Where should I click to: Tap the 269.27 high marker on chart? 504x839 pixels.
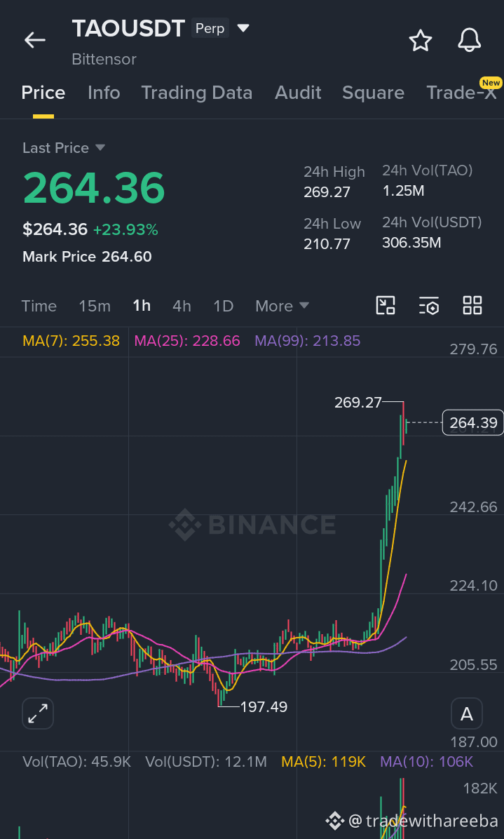pos(358,402)
